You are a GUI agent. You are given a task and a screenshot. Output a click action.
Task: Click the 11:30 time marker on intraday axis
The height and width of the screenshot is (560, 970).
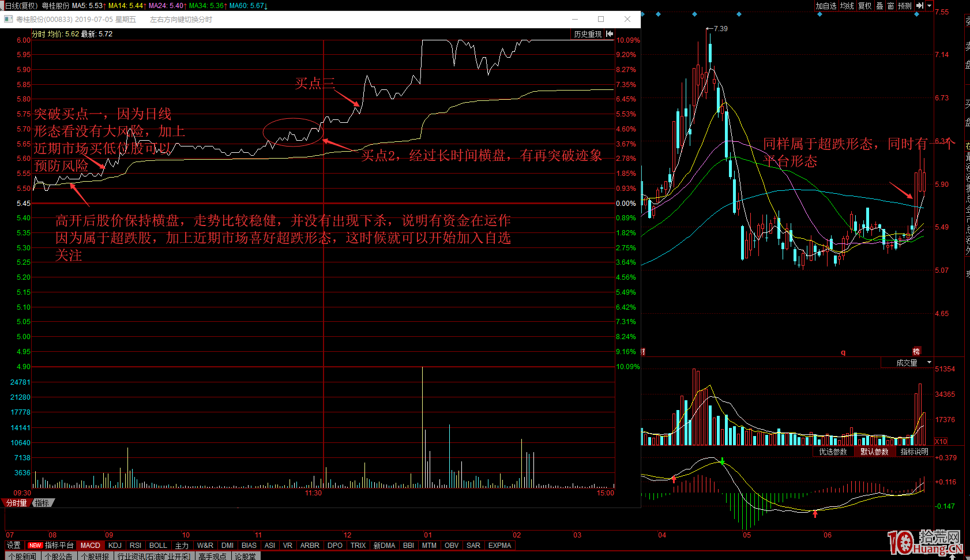[x=313, y=493]
